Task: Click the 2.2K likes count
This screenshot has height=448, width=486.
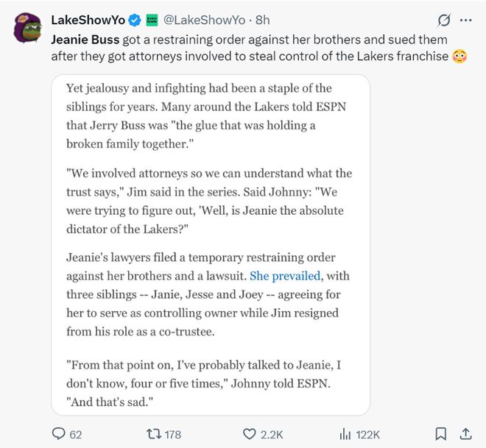Action: click(272, 434)
